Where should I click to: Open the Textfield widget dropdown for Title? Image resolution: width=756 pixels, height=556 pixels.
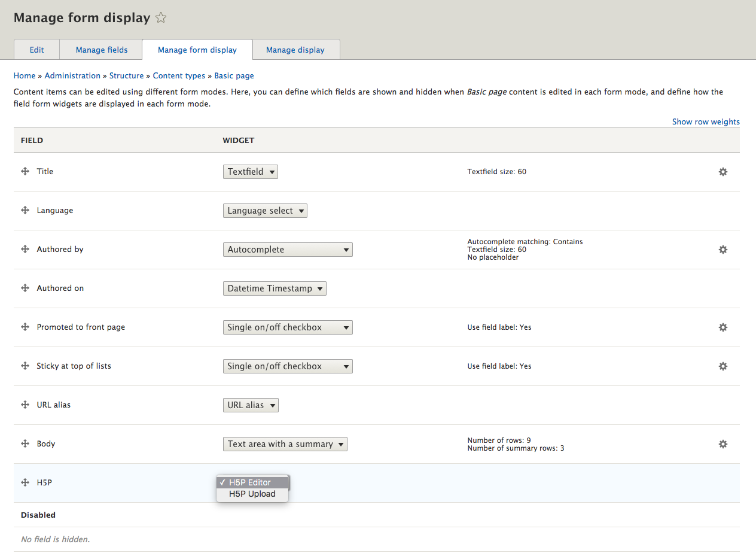tap(250, 171)
